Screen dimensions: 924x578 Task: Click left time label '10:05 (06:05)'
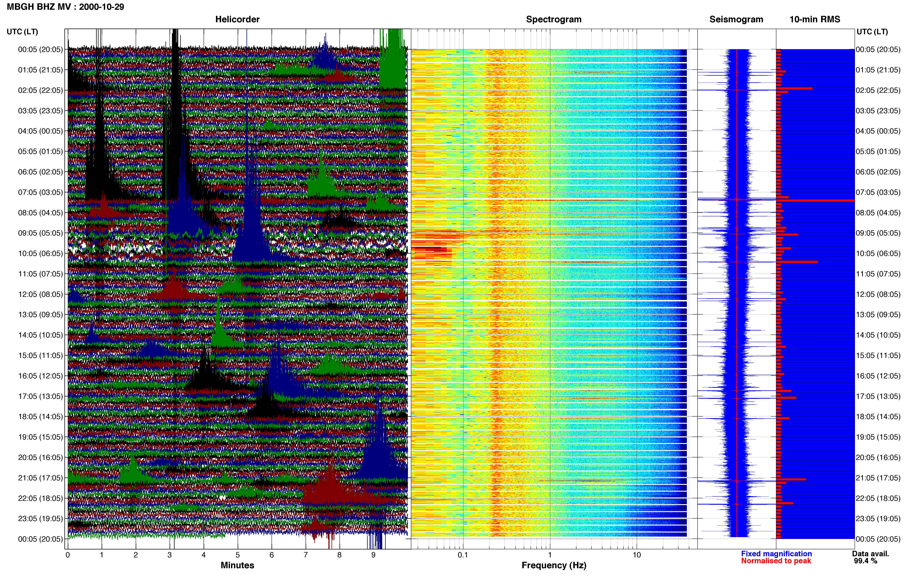pos(41,253)
